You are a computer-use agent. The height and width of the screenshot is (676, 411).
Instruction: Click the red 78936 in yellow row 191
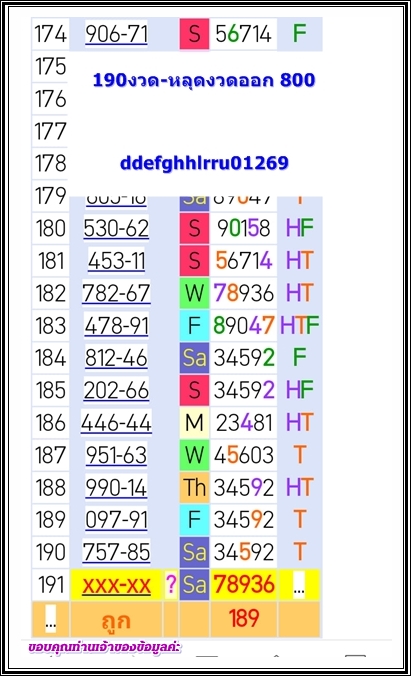point(244,585)
